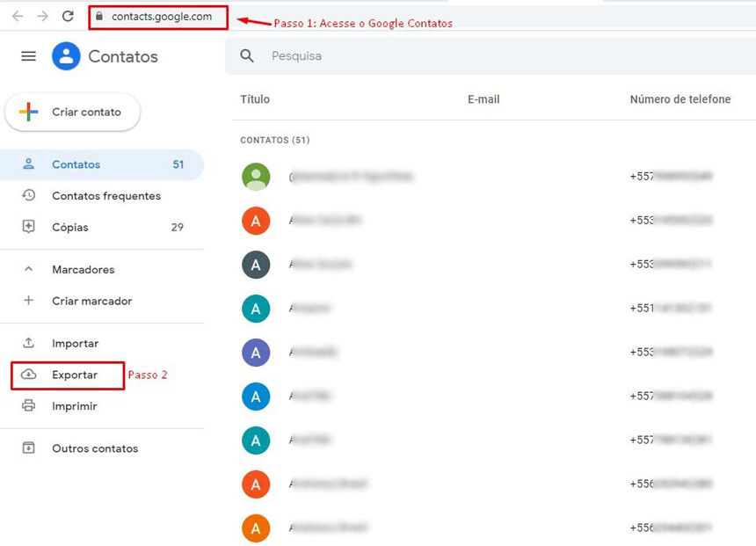Collapse the Marcadores section chevron
756x546 pixels.
pyautogui.click(x=29, y=270)
